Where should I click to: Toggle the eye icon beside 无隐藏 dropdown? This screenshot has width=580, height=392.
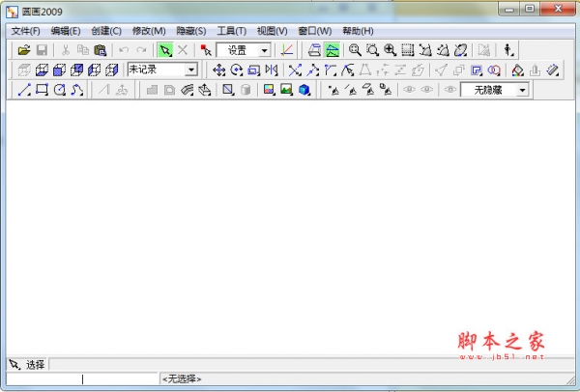click(x=449, y=90)
